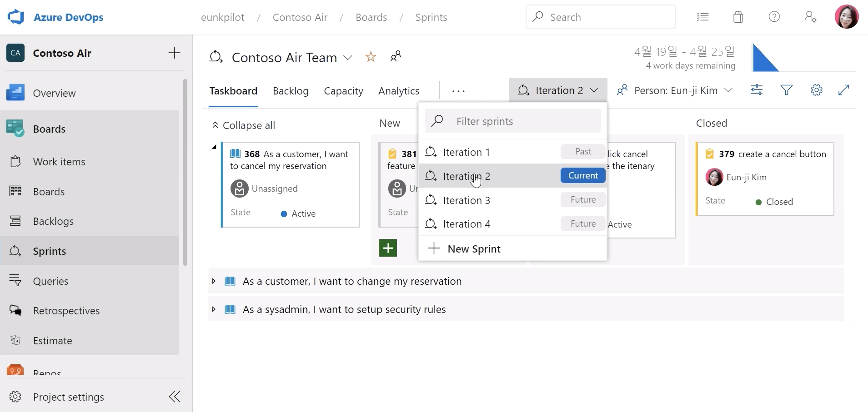Select Iteration 4 from sprint list
This screenshot has width=868, height=412.
pyautogui.click(x=513, y=224)
